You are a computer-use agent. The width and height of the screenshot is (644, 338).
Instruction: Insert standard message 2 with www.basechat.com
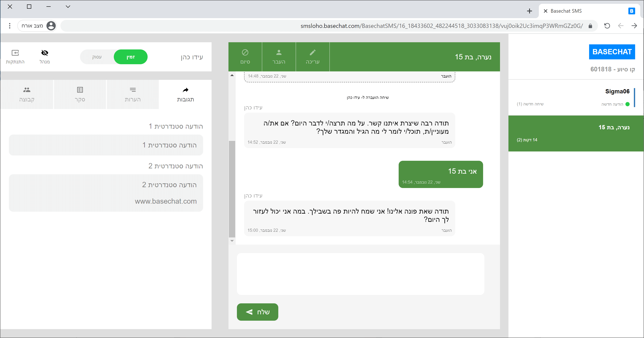(x=106, y=193)
